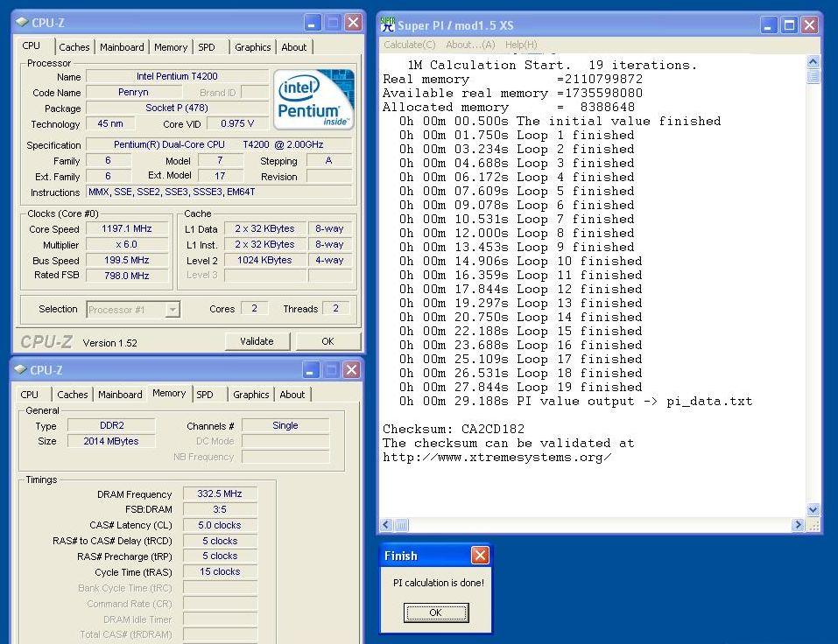Click the Loop 19 finished line in Super PI

tap(520, 387)
